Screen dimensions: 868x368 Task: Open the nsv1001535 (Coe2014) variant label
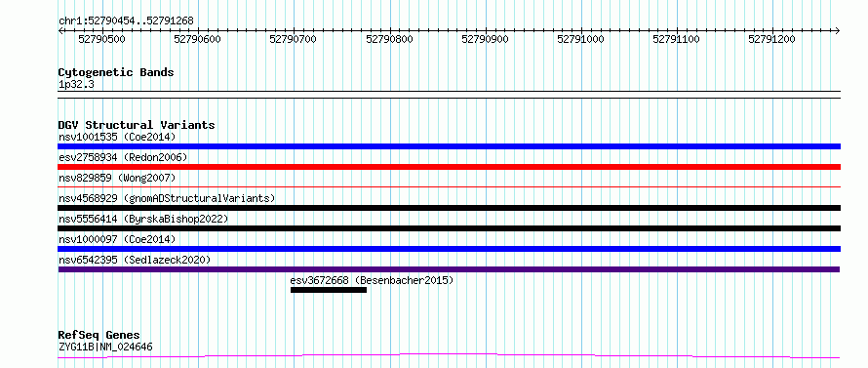tap(117, 137)
